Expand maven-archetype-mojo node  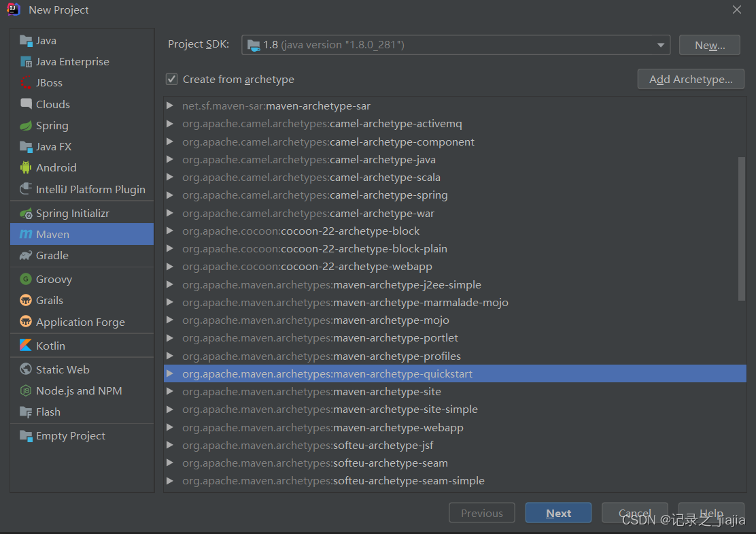pos(170,320)
